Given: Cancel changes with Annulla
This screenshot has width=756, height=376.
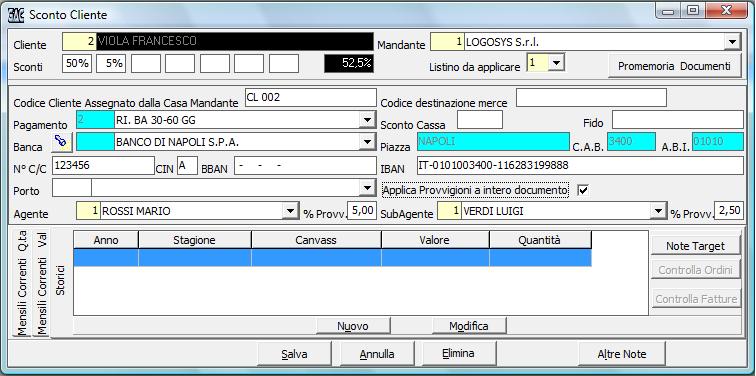Looking at the screenshot, I should point(377,354).
